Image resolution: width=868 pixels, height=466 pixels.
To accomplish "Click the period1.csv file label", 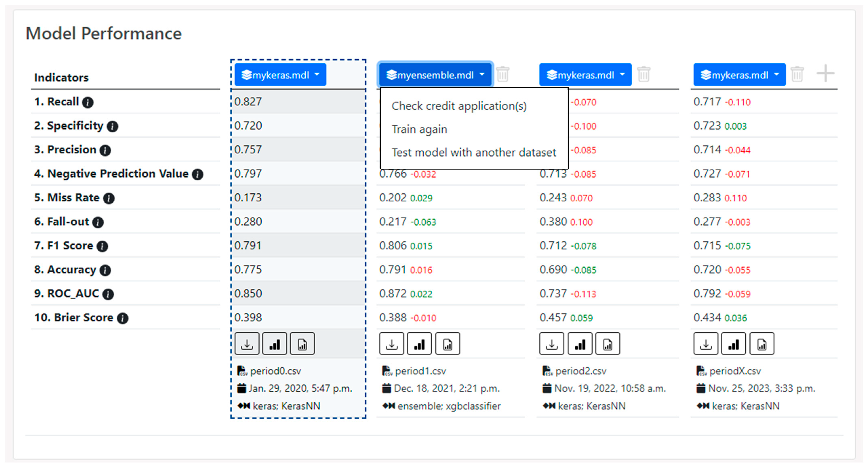I will [420, 371].
